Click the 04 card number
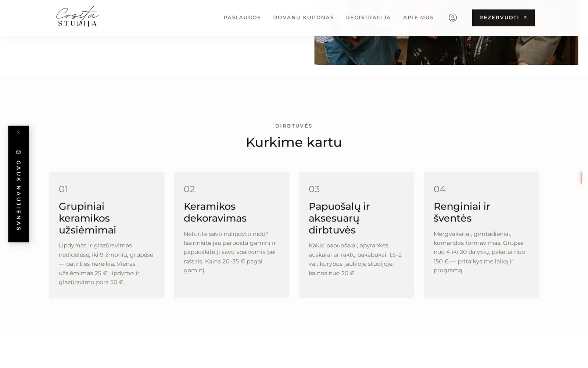The height and width of the screenshot is (368, 588). click(440, 189)
